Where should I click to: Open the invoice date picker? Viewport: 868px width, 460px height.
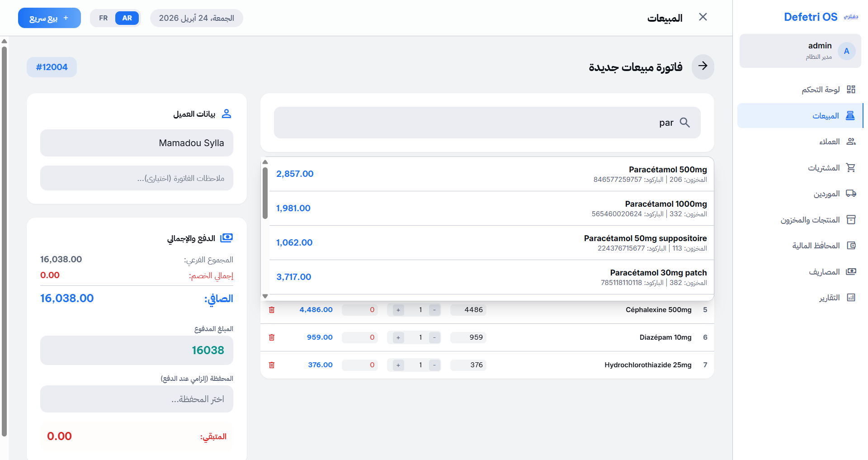[x=196, y=18]
